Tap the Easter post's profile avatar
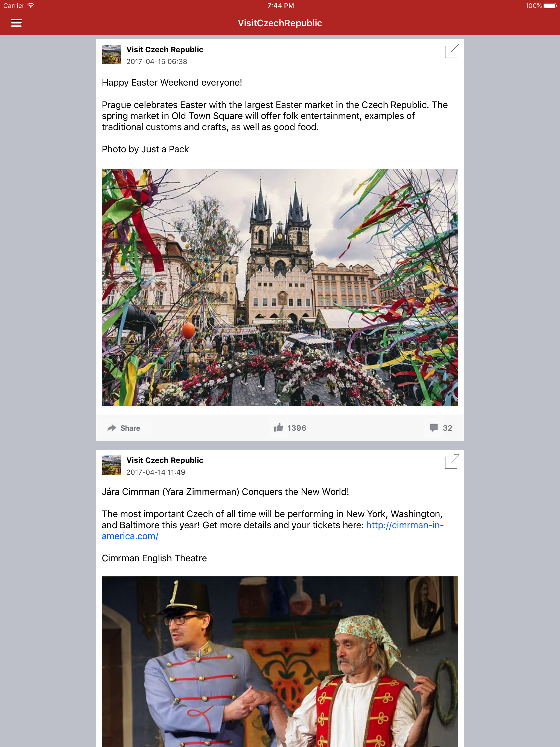 111,54
